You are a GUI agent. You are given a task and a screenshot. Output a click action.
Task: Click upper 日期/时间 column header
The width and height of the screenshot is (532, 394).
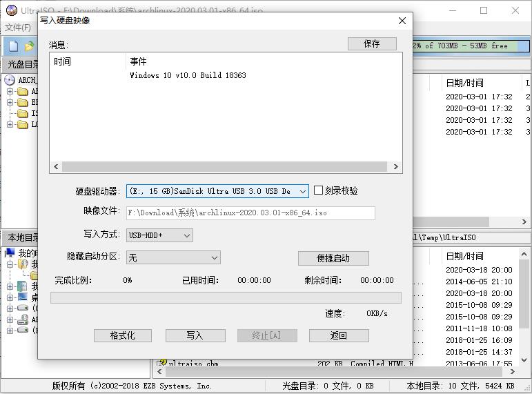click(x=465, y=83)
